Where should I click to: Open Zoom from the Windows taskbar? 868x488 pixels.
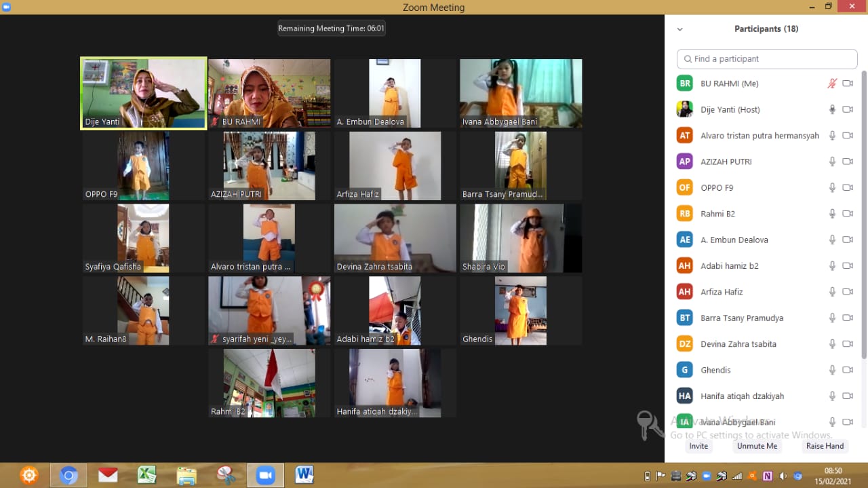(x=265, y=475)
